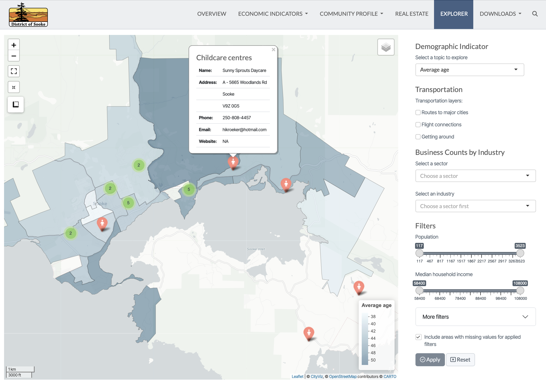Open the map layers control
The image size is (546, 392).
386,47
